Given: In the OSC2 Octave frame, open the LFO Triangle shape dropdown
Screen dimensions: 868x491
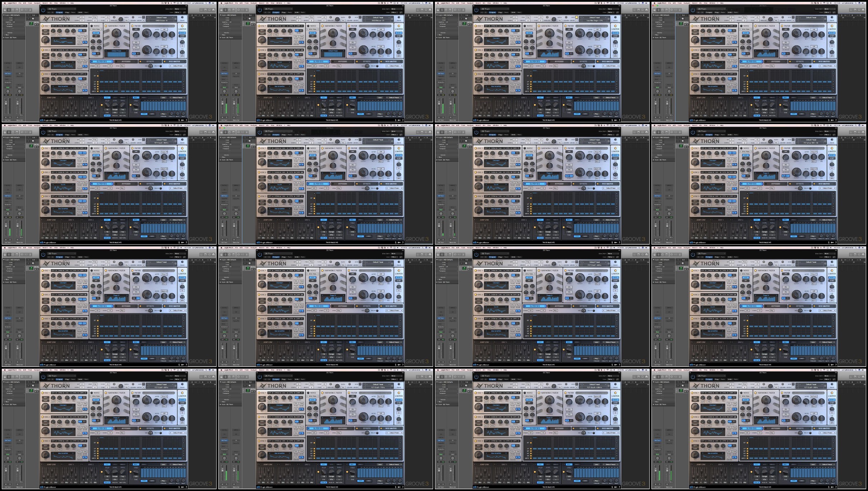Looking at the screenshot, I should point(115,109).
